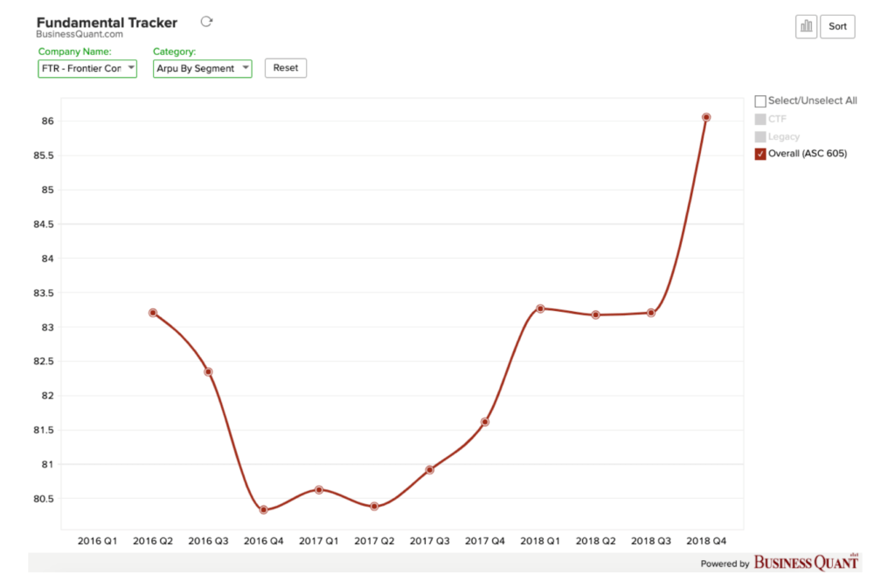The width and height of the screenshot is (895, 588).
Task: Click the 2016 Q3 data point
Action: click(208, 372)
